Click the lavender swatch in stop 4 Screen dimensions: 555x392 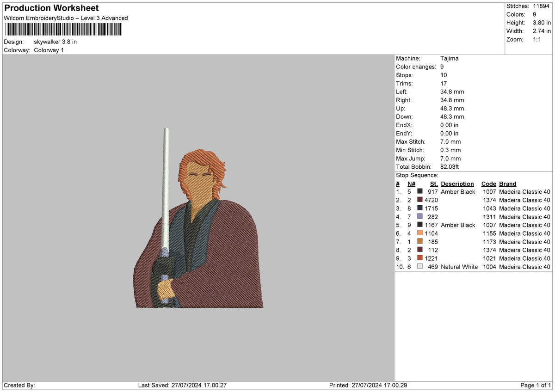coord(420,217)
